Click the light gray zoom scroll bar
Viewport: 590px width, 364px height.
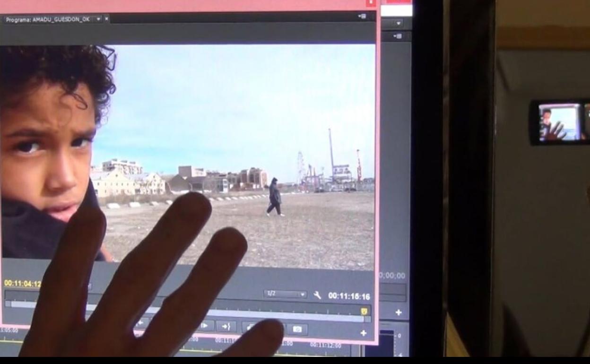click(x=284, y=315)
